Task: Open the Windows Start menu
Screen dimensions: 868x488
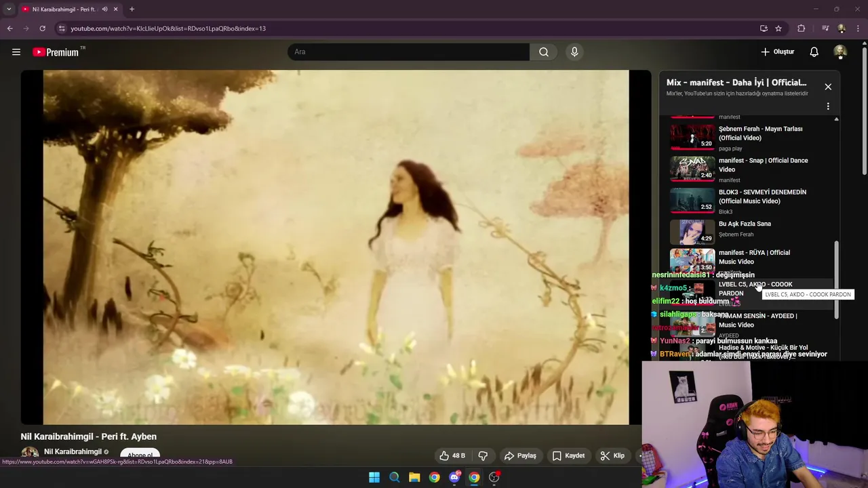Action: point(374,477)
